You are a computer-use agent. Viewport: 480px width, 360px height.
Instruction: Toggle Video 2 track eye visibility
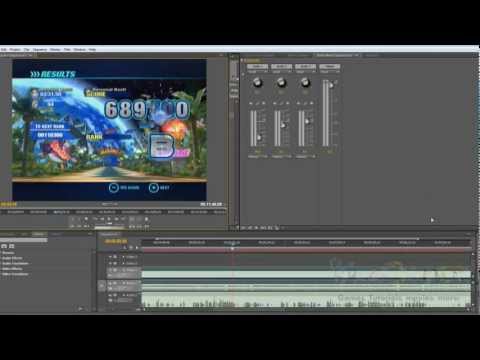(x=115, y=263)
